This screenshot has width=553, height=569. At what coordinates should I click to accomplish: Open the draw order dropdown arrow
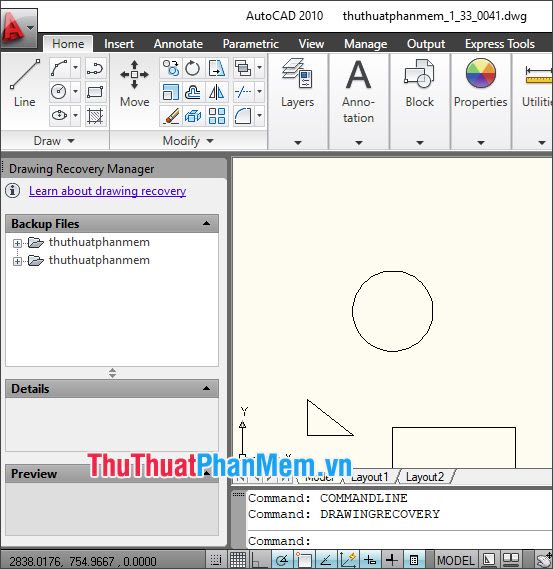click(x=259, y=68)
